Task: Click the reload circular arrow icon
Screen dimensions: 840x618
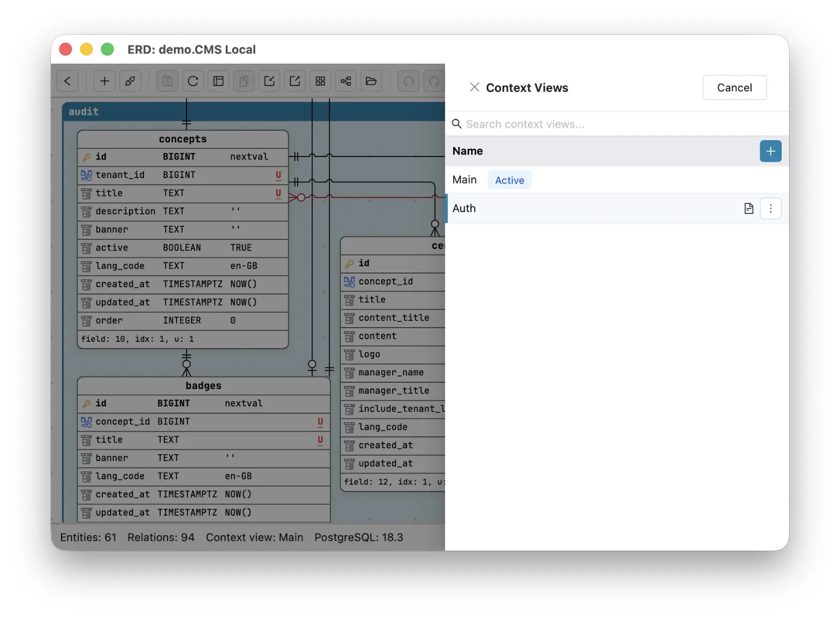Action: pyautogui.click(x=193, y=81)
